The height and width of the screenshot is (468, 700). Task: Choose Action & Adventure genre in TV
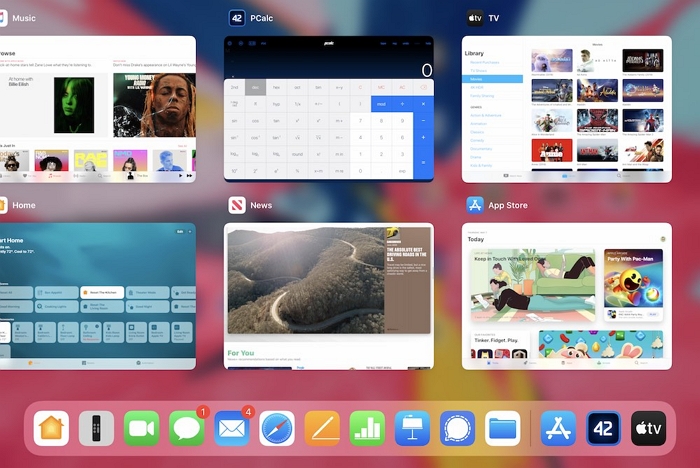click(486, 115)
